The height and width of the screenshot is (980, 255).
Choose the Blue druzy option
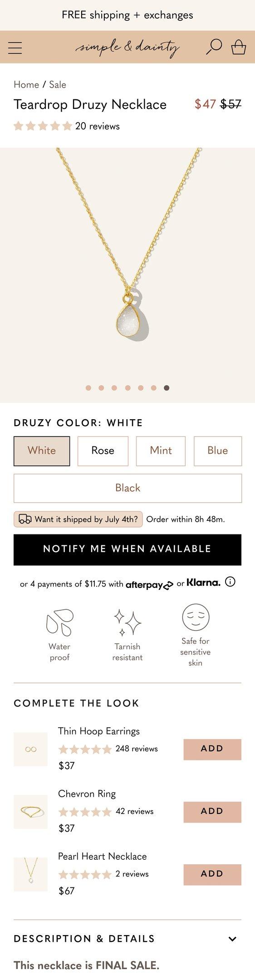218,451
